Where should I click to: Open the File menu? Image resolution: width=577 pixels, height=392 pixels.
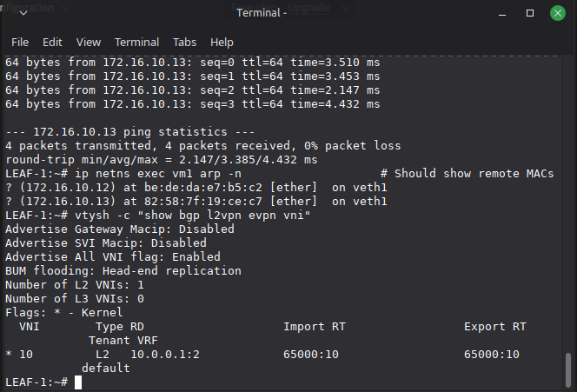20,43
